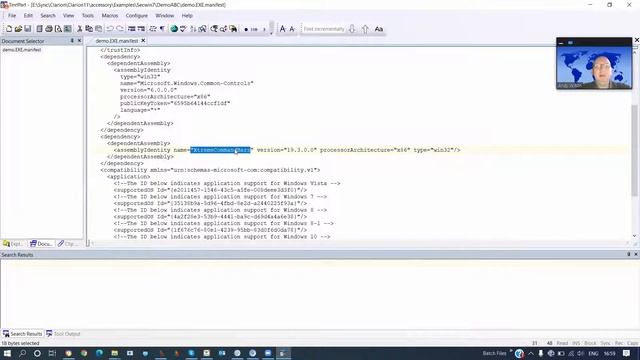Increase font size with large A icon

pyautogui.click(x=282, y=29)
